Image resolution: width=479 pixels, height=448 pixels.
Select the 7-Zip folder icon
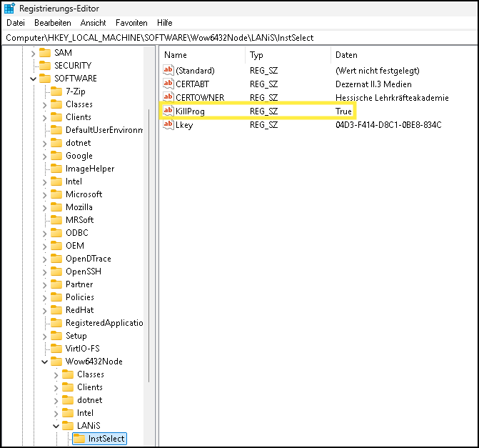coord(56,91)
